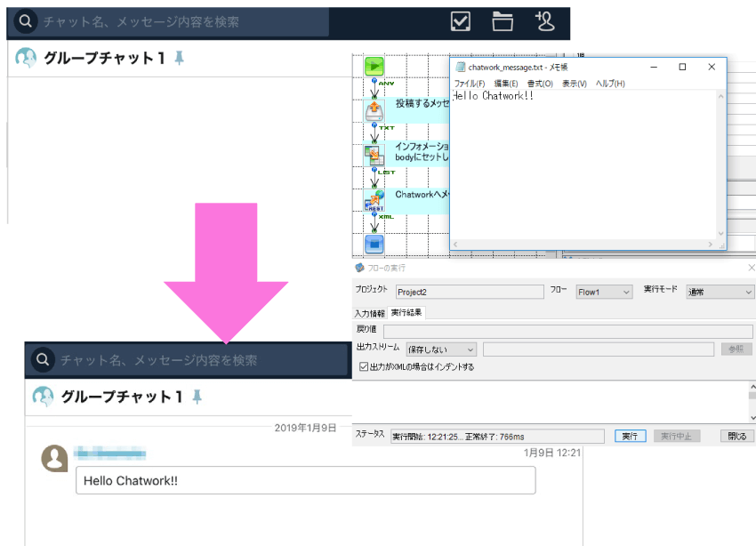The width and height of the screenshot is (756, 546).
Task: Click the 1月9日 12:21 message timestamp
Action: click(552, 453)
